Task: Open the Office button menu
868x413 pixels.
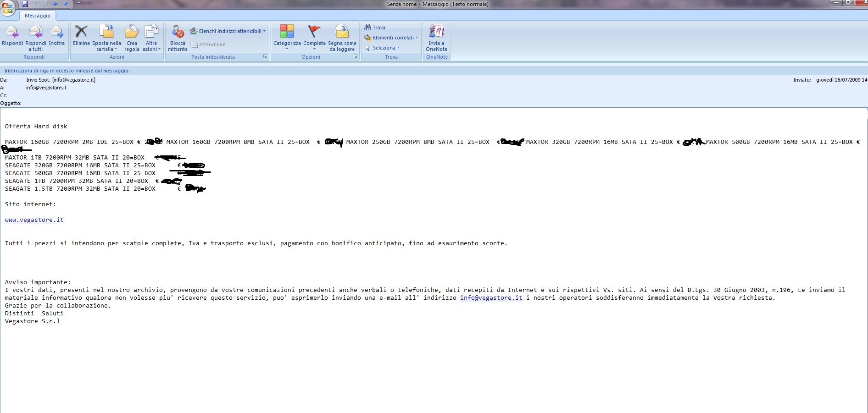Action: click(8, 8)
